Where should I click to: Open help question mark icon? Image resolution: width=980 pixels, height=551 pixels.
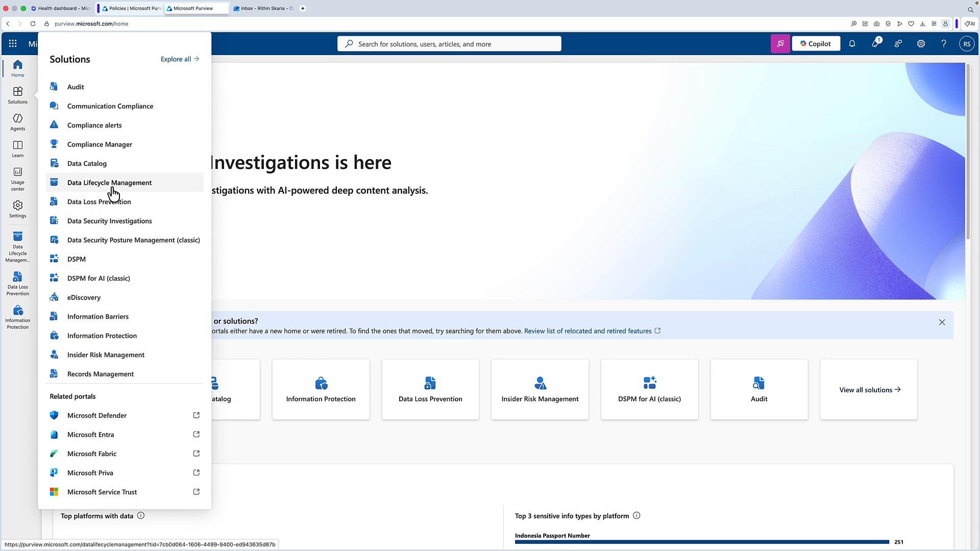click(944, 44)
